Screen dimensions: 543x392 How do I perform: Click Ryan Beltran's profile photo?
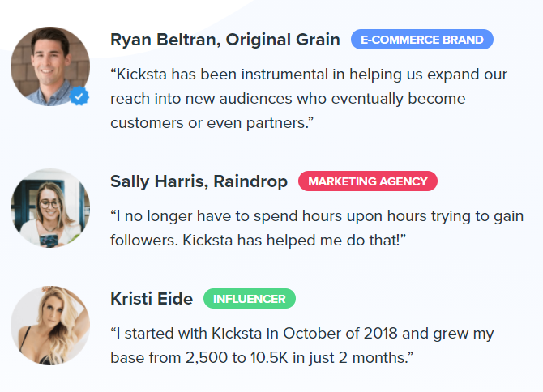point(49,66)
